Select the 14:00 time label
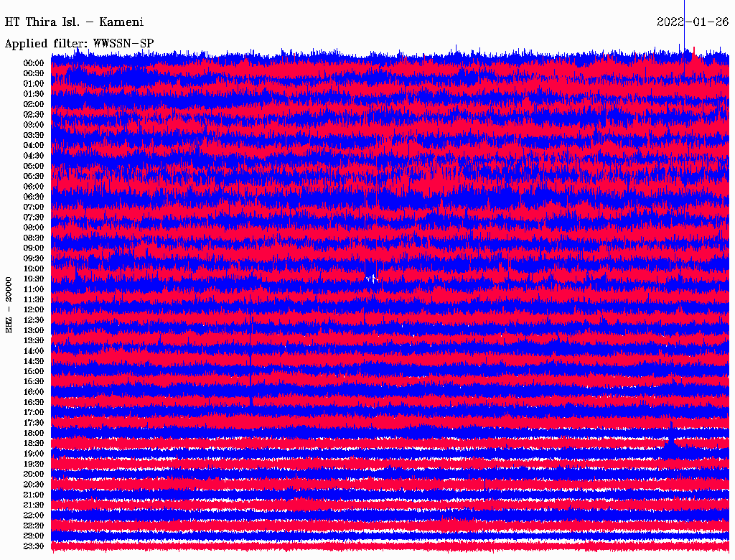Viewport: 735px width, 560px height. point(34,351)
